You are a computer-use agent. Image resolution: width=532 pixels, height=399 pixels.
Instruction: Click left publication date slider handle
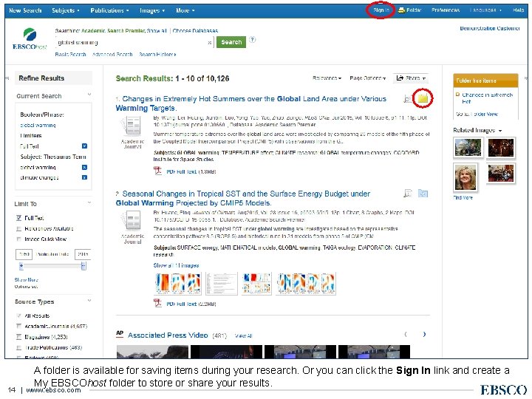coord(21,266)
